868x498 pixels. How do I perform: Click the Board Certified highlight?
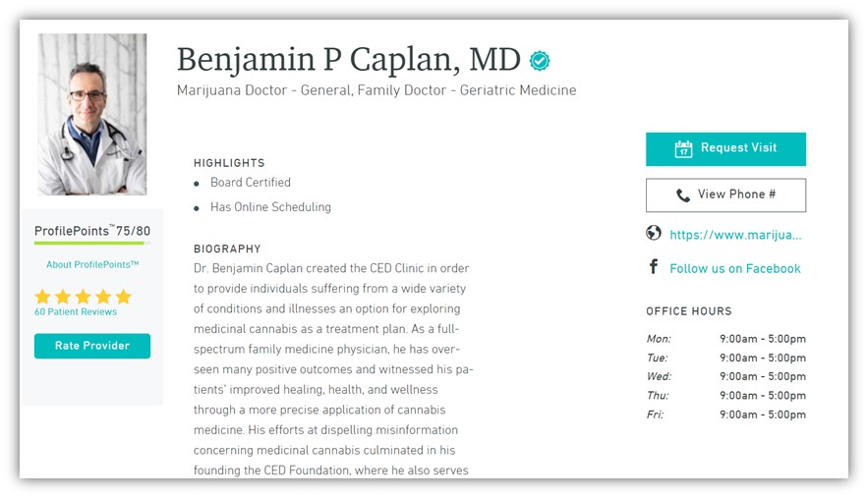pos(250,183)
